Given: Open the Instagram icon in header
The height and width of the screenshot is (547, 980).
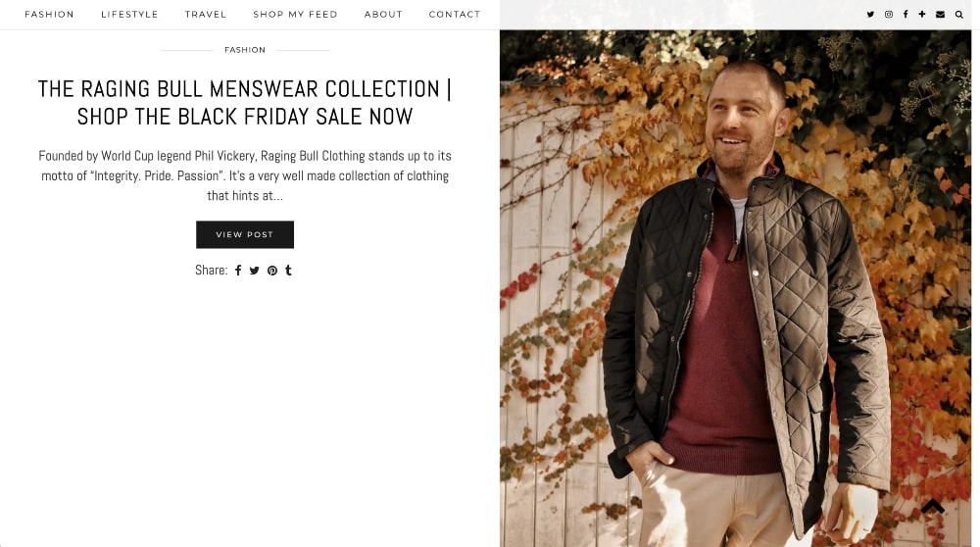Looking at the screenshot, I should pos(889,15).
